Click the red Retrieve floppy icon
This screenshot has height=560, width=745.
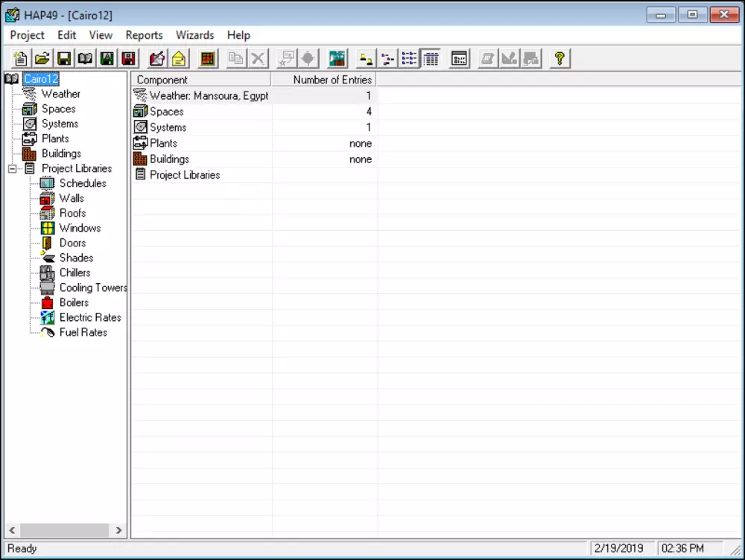129,58
